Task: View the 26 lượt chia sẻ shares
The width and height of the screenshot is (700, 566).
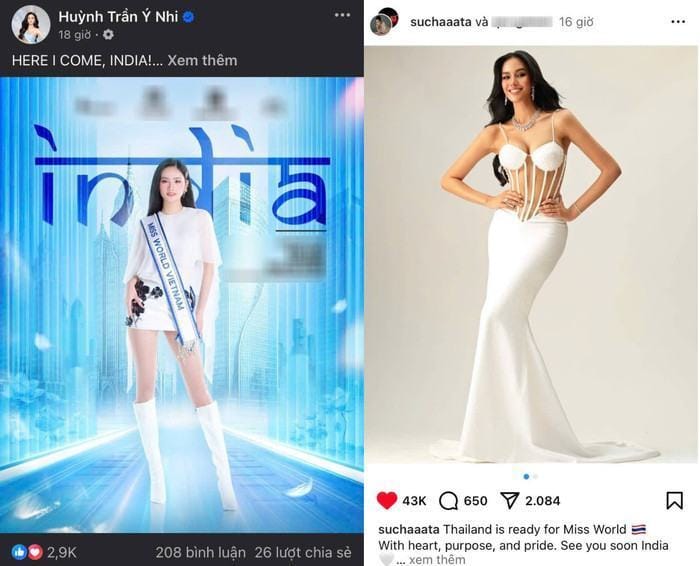Action: (303, 553)
